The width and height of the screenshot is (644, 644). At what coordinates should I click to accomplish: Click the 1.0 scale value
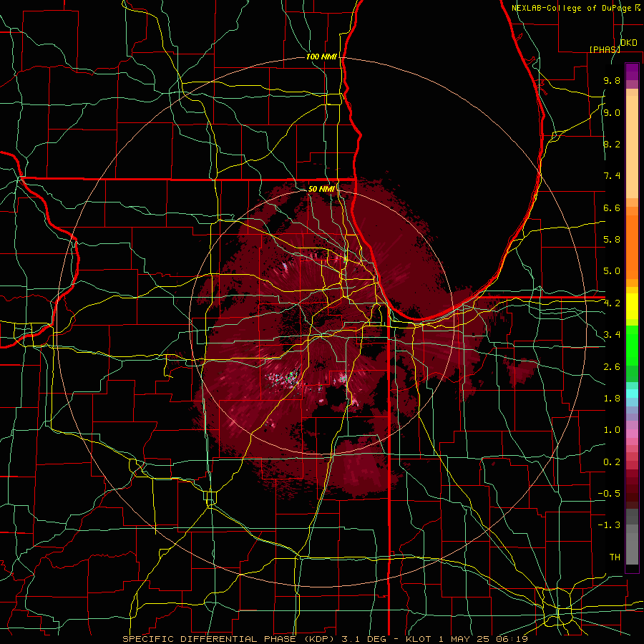click(x=612, y=430)
